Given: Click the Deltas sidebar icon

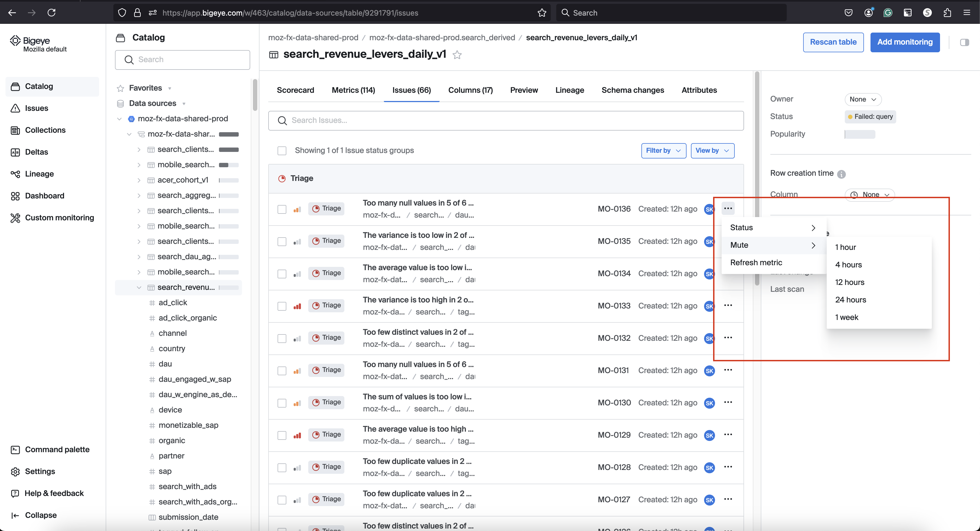Looking at the screenshot, I should pos(15,152).
